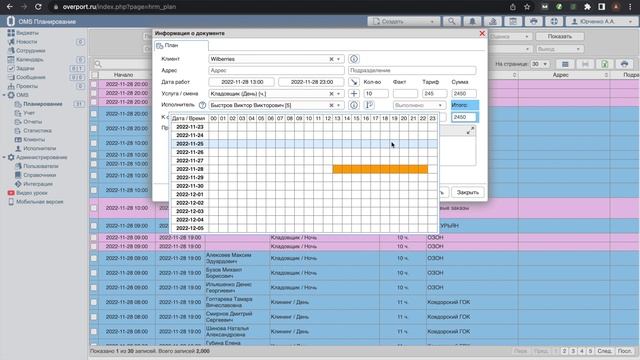Clear the Кладовщик service selection with the x
This screenshot has width=640, height=360.
331,94
